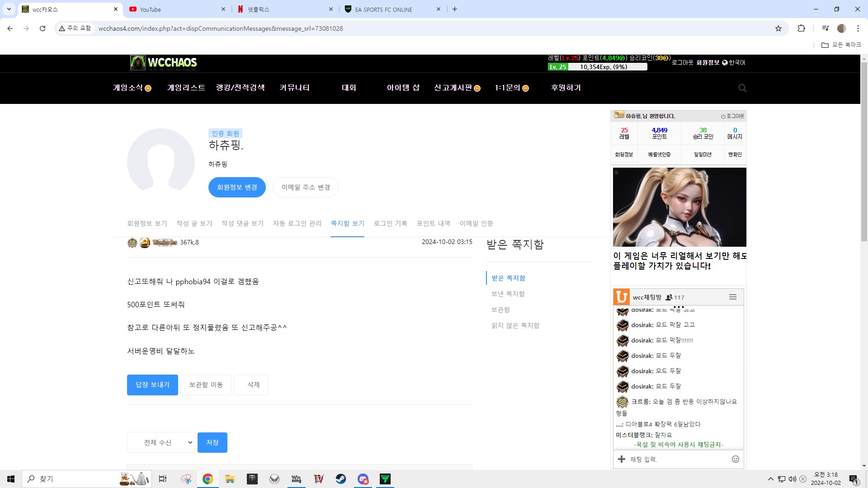Open the chat emoji picker
The height and width of the screenshot is (488, 868).
[x=736, y=459]
